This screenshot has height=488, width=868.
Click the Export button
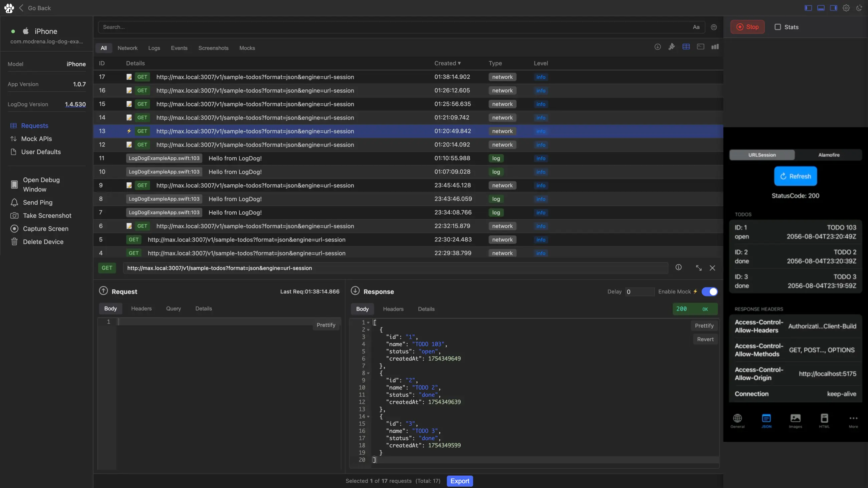[460, 481]
